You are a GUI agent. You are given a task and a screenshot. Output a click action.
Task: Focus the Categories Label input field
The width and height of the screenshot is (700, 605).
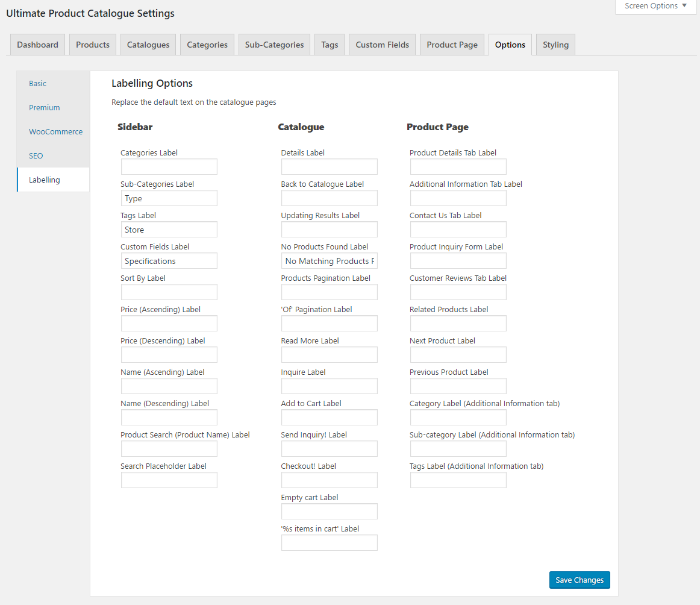169,167
